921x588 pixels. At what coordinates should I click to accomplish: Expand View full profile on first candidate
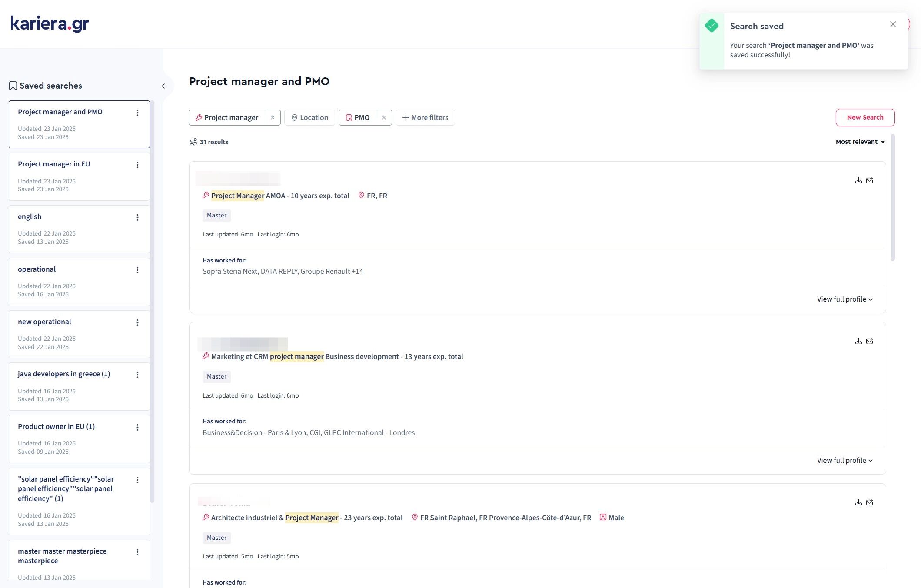[x=844, y=299]
